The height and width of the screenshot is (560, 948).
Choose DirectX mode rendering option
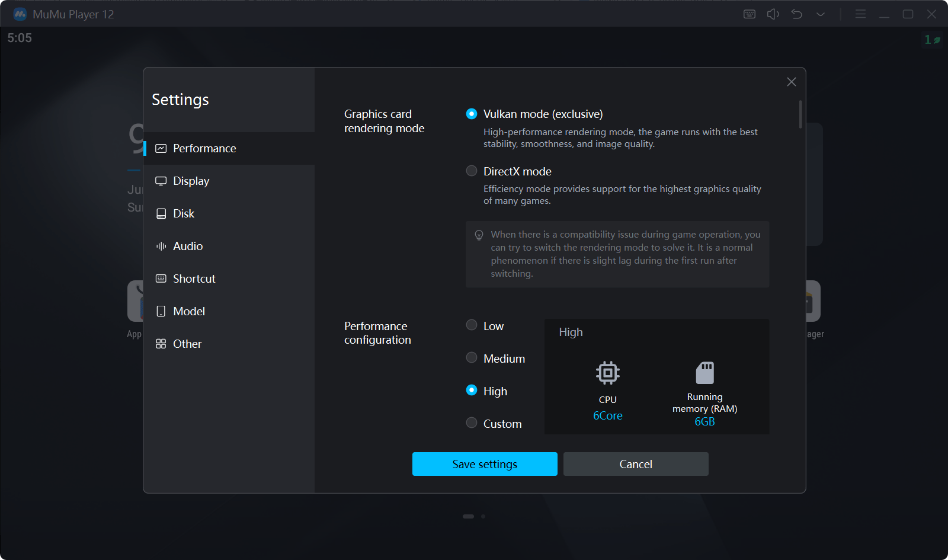point(472,171)
